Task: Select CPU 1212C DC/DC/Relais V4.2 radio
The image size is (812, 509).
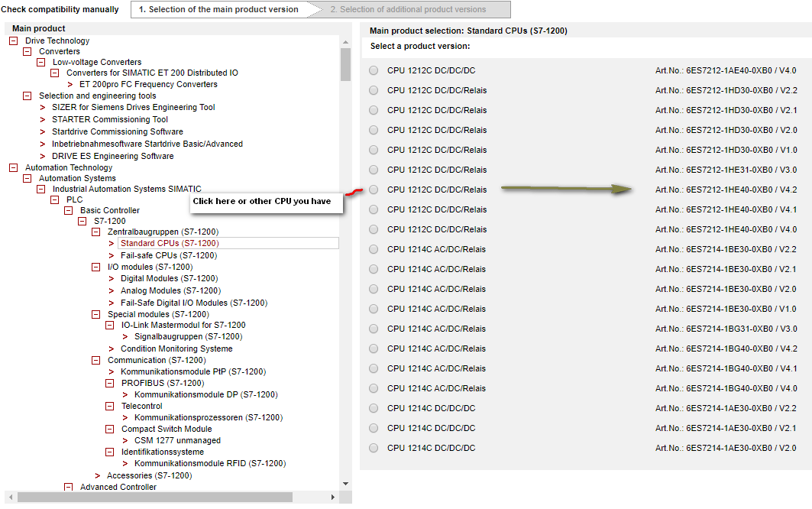Action: 374,190
